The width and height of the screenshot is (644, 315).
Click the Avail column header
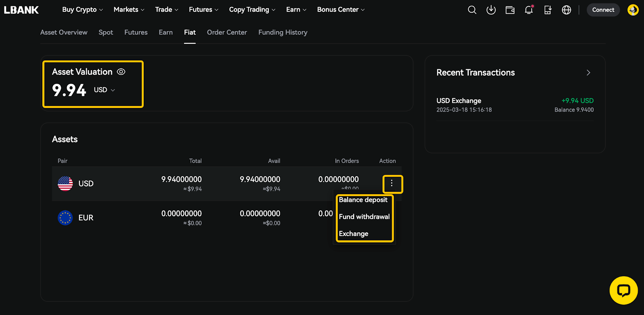(x=274, y=161)
